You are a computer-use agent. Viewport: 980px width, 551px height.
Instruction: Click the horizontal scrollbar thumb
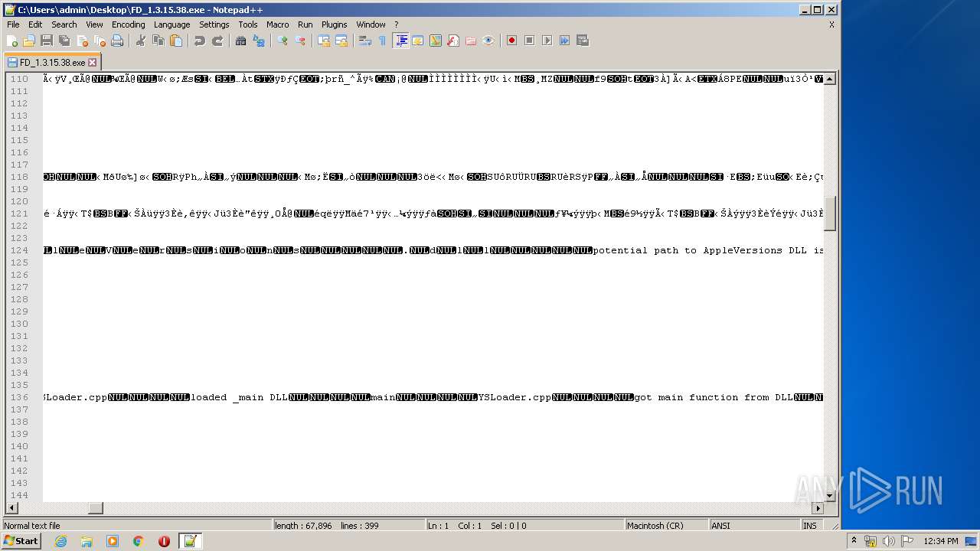(95, 508)
